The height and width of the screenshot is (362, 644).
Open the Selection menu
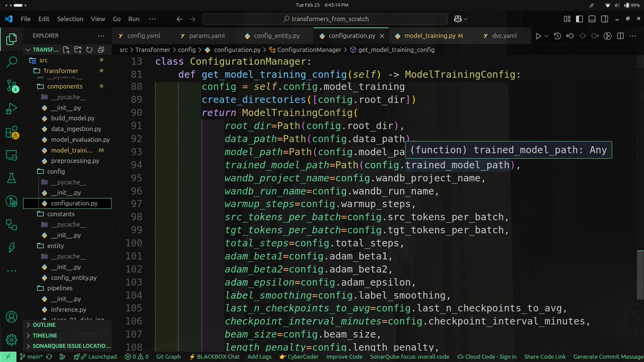point(70,19)
